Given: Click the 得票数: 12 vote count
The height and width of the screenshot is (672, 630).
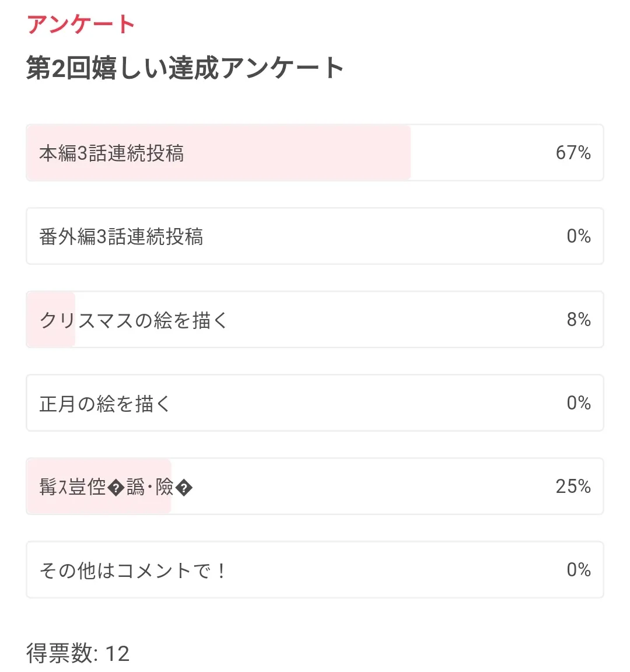Looking at the screenshot, I should pos(78,653).
